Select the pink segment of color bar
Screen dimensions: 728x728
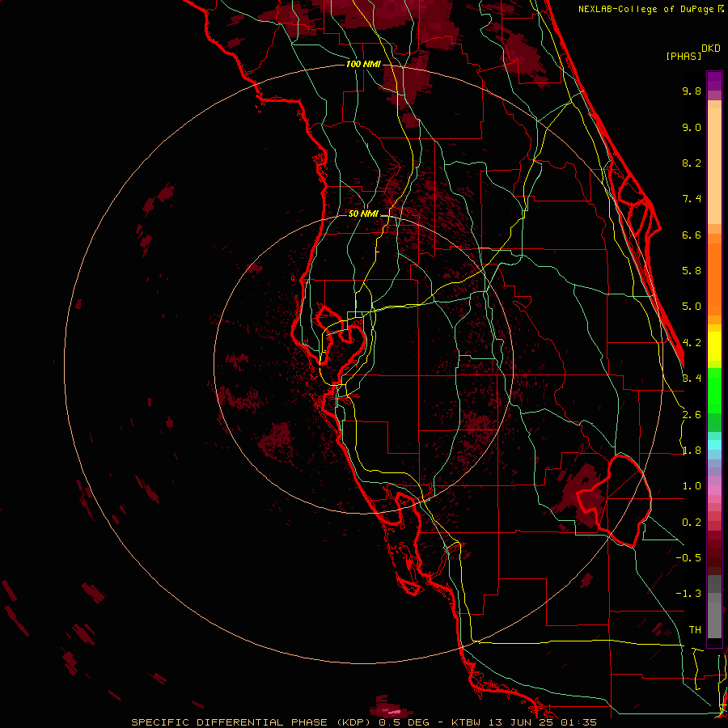point(714,490)
